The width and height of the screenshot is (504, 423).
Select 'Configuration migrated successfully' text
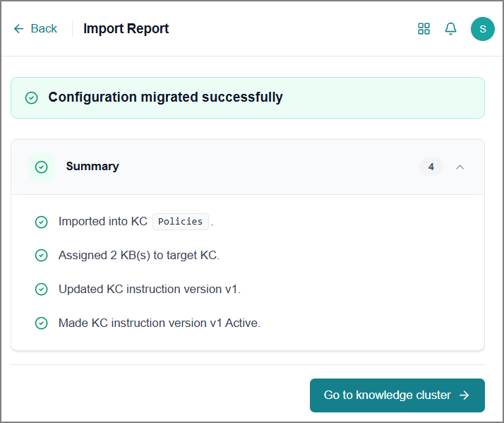point(166,97)
